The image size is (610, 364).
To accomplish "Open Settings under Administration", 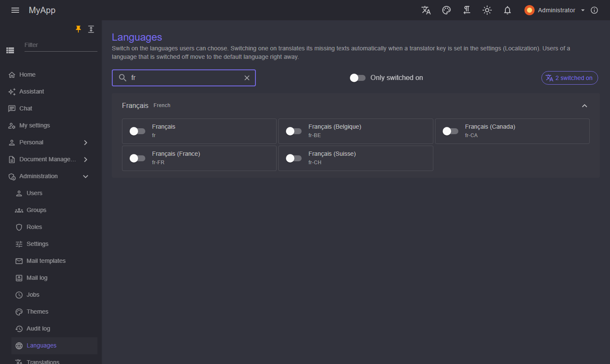I will pos(54,244).
